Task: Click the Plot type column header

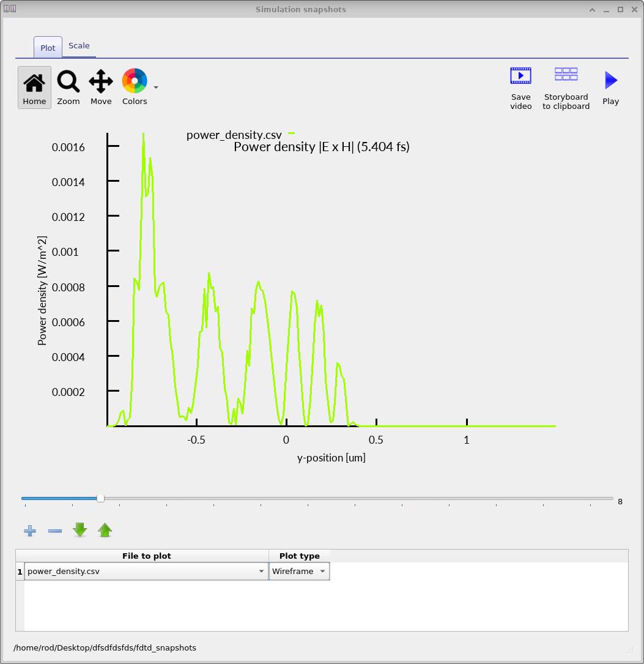Action: pyautogui.click(x=299, y=556)
